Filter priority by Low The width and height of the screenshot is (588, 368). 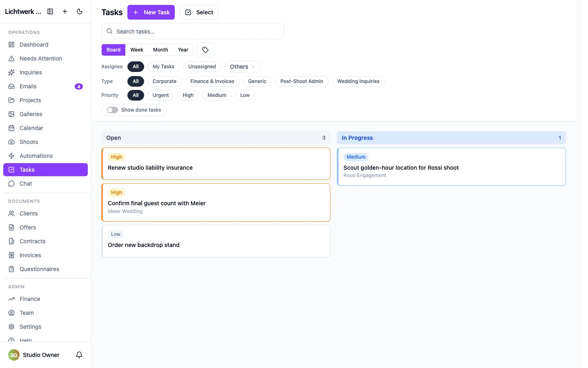(x=245, y=95)
